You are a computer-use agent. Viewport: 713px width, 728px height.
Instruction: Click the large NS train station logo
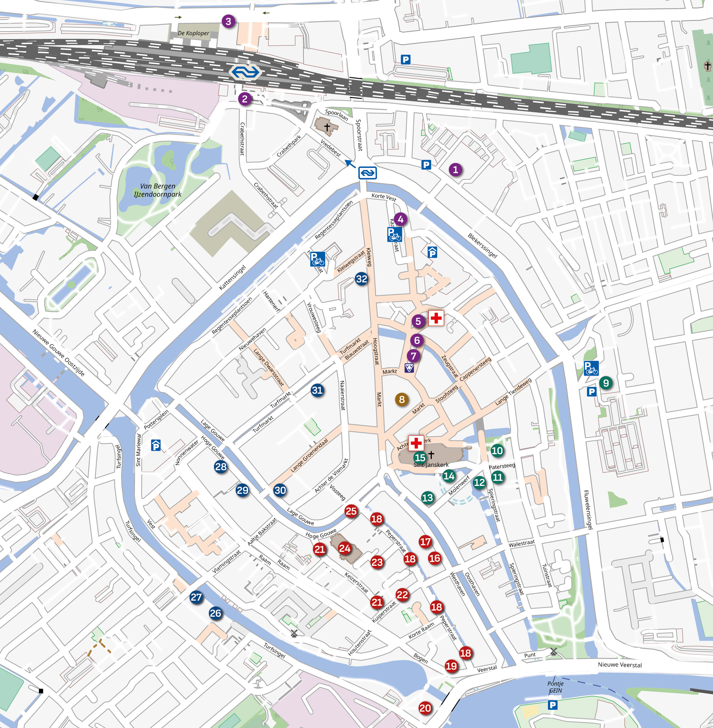pos(245,72)
